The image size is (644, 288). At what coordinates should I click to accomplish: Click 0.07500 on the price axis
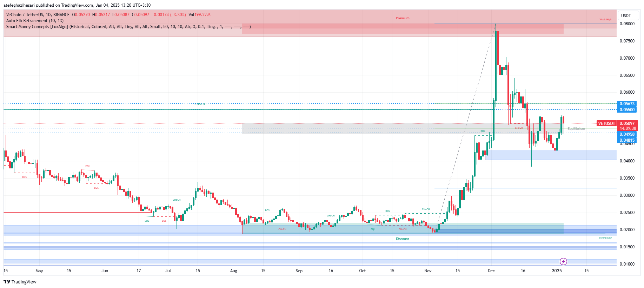click(x=627, y=41)
